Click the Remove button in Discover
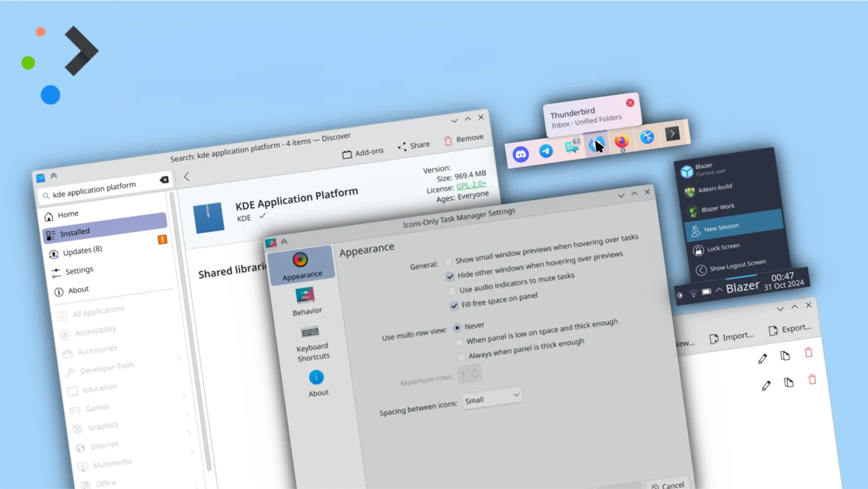 coord(463,139)
